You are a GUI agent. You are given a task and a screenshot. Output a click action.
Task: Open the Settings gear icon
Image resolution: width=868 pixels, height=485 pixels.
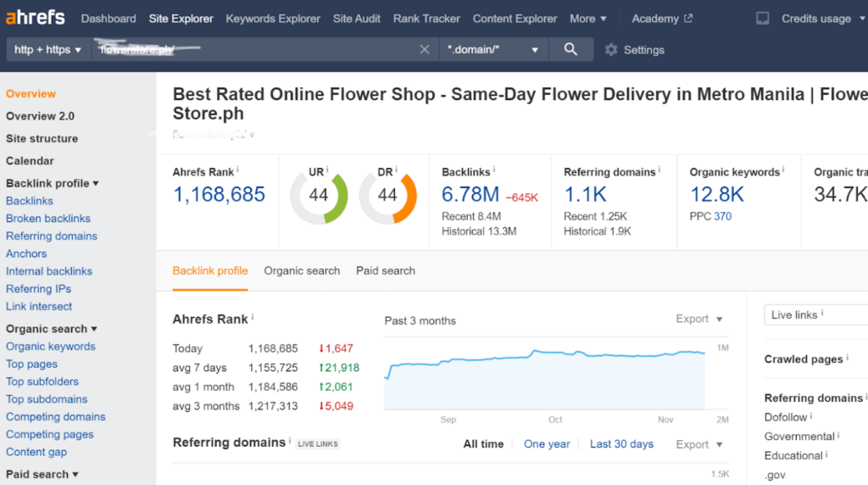click(611, 50)
